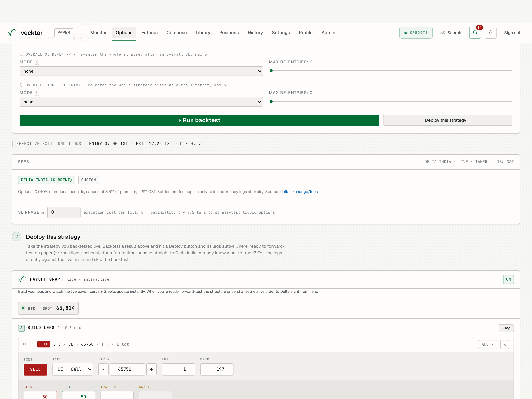This screenshot has height=399, width=532.
Task: Click the "Deploy this strategy" heading
Action: (53, 237)
